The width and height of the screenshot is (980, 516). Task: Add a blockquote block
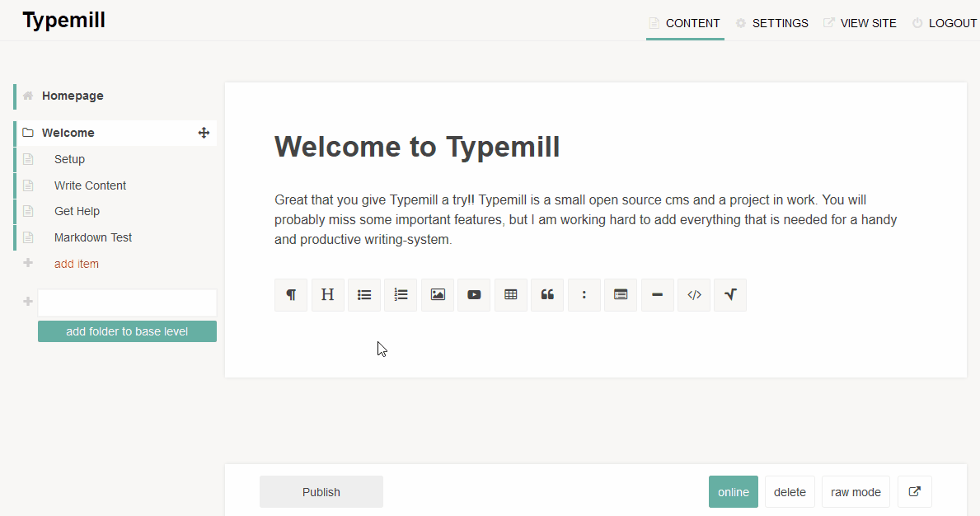pyautogui.click(x=547, y=295)
